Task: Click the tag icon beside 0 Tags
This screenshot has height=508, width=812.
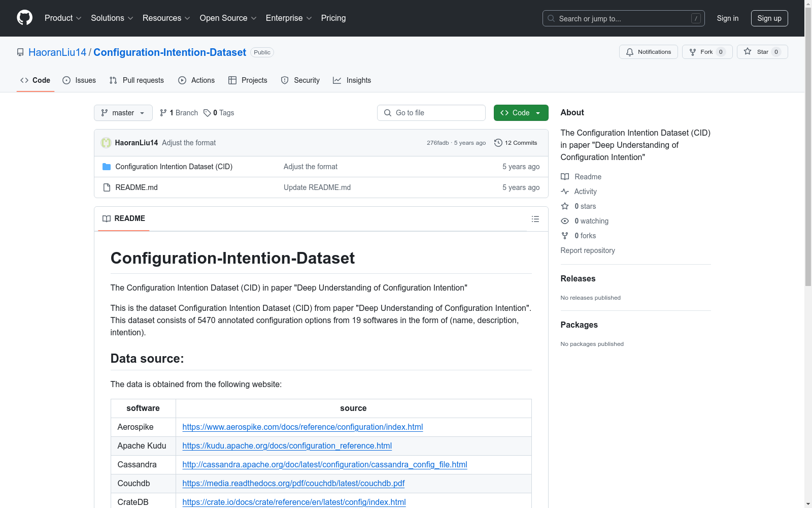Action: [207, 113]
